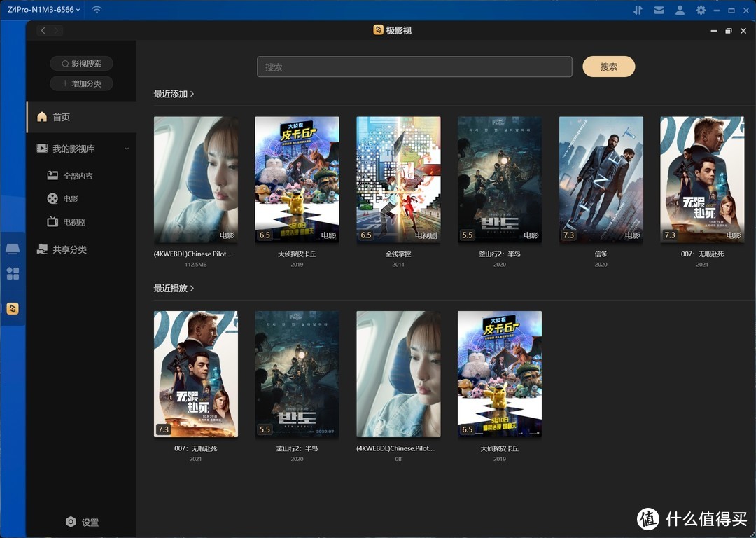Open 极影视 app from the left dock
The height and width of the screenshot is (538, 756).
tap(13, 308)
